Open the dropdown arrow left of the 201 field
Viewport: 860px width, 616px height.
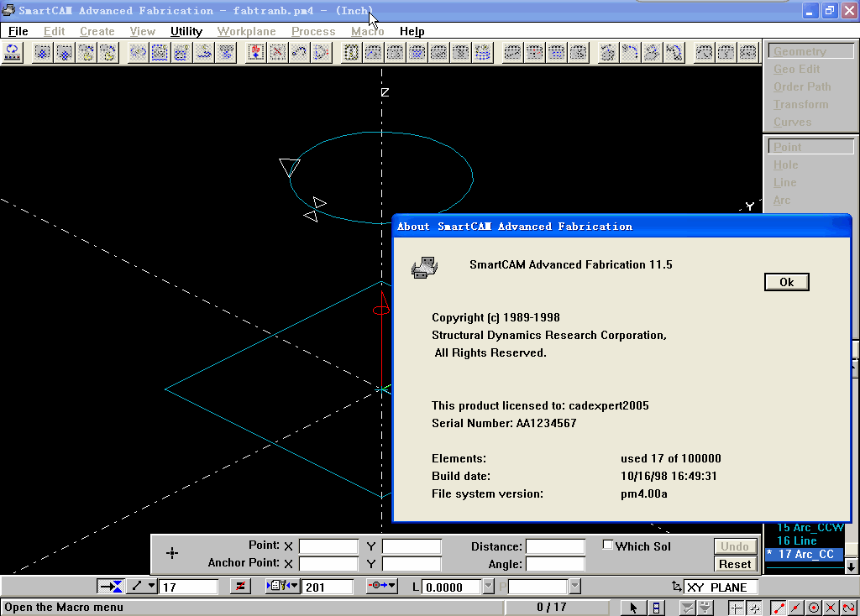295,587
